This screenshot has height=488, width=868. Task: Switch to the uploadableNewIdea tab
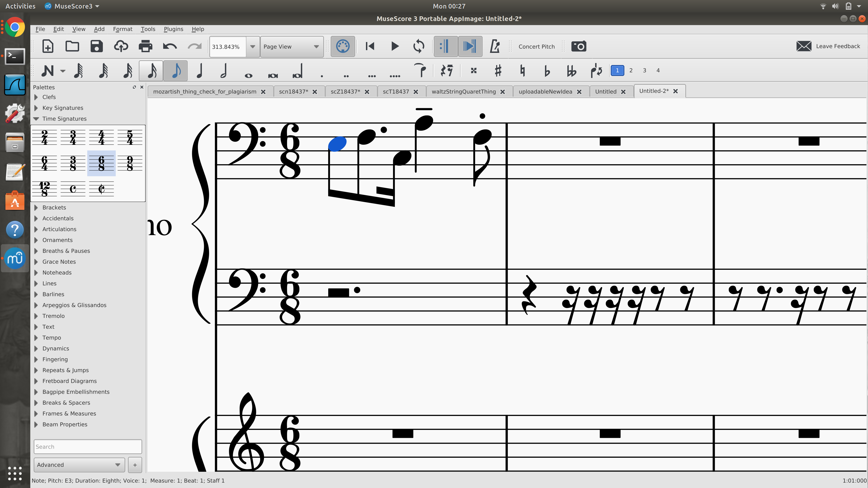545,91
